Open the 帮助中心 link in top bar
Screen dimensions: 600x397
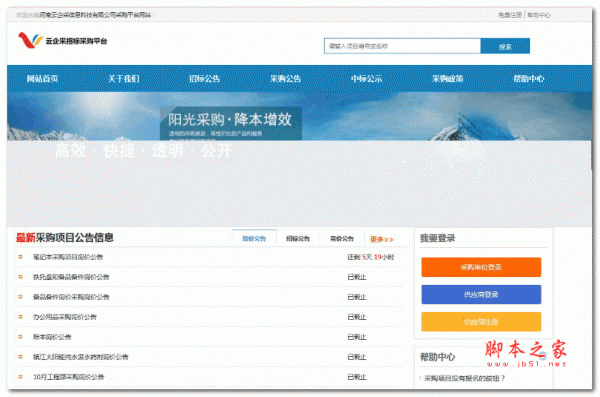click(x=539, y=15)
